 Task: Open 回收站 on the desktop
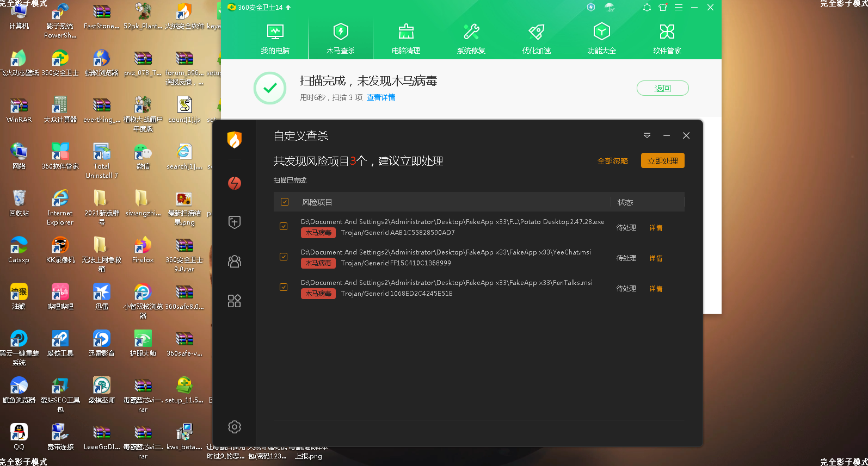coord(19,203)
